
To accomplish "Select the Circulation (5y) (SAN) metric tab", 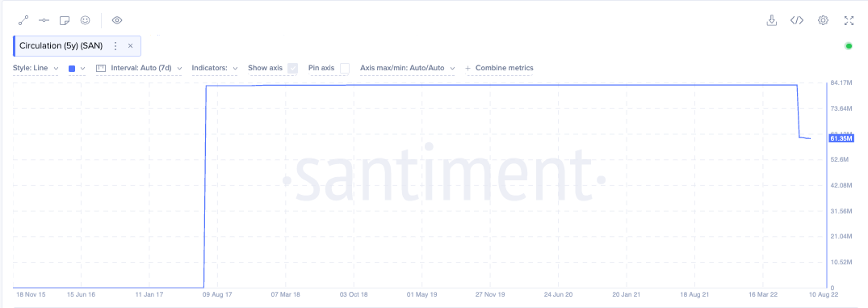I will 61,46.
